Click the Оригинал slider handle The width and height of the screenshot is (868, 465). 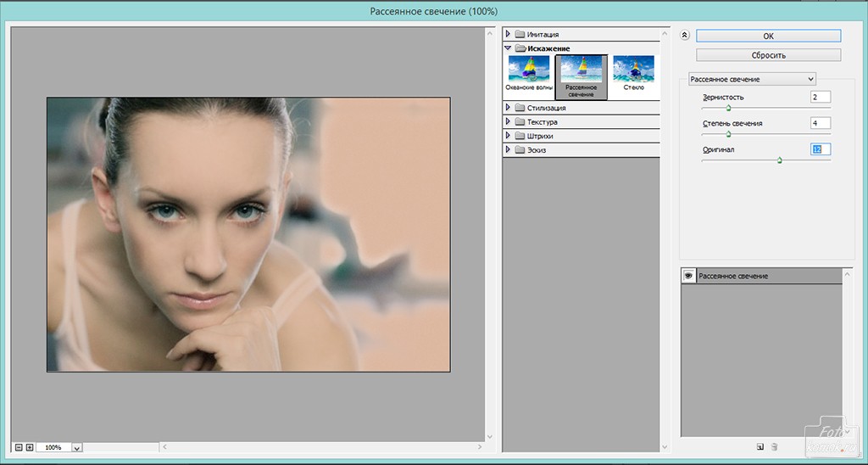[780, 160]
